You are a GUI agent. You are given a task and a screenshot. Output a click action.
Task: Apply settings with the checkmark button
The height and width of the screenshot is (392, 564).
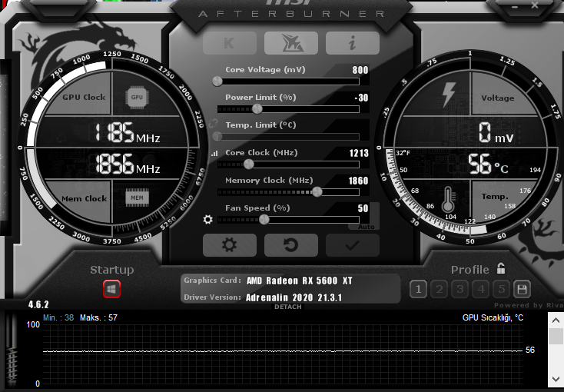click(353, 245)
